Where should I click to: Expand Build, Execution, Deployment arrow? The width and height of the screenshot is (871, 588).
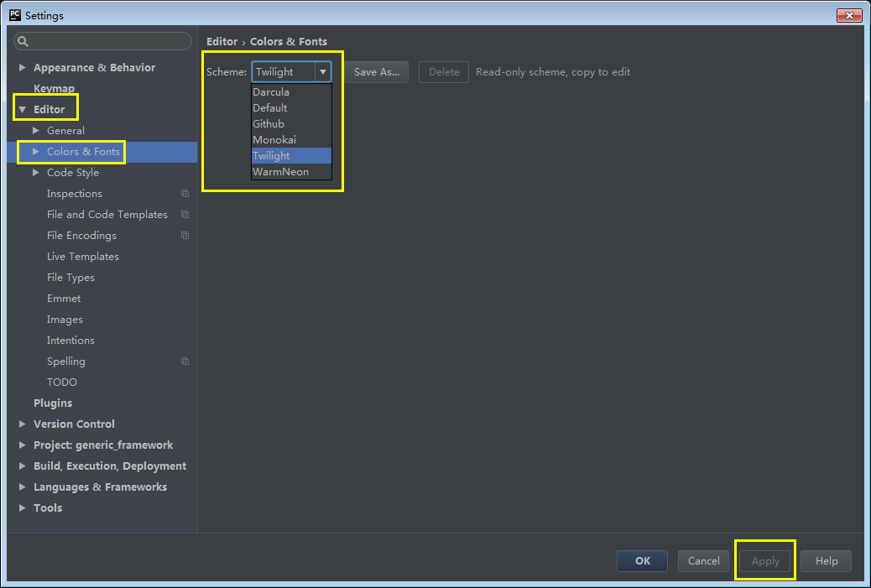(22, 466)
